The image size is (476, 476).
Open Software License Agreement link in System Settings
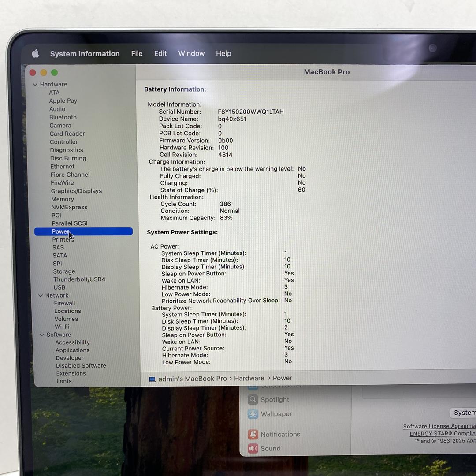(x=439, y=426)
